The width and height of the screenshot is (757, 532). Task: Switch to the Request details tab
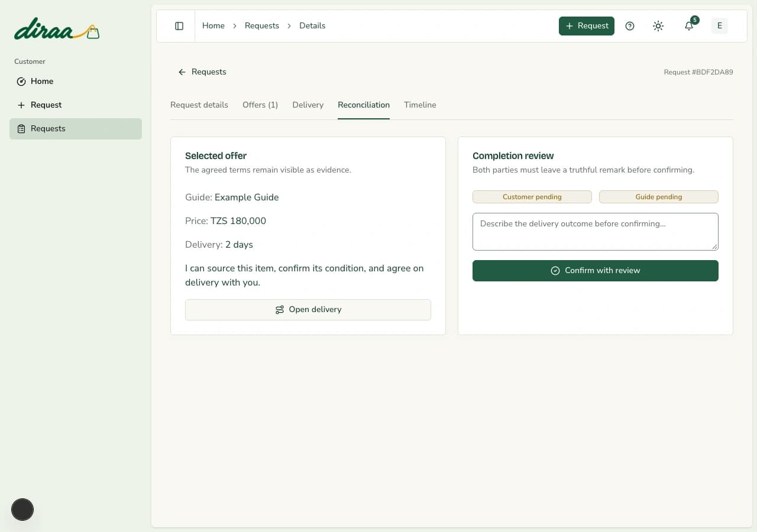(199, 105)
